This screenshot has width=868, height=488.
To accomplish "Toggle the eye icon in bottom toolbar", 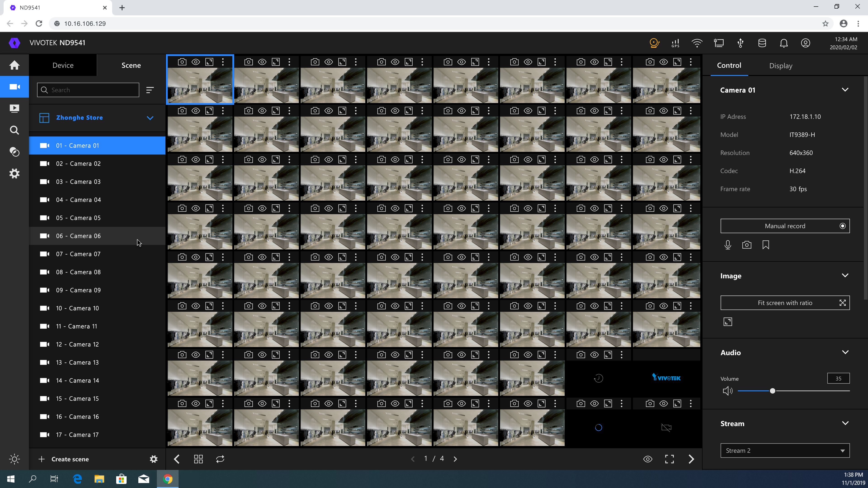I will coord(648,459).
